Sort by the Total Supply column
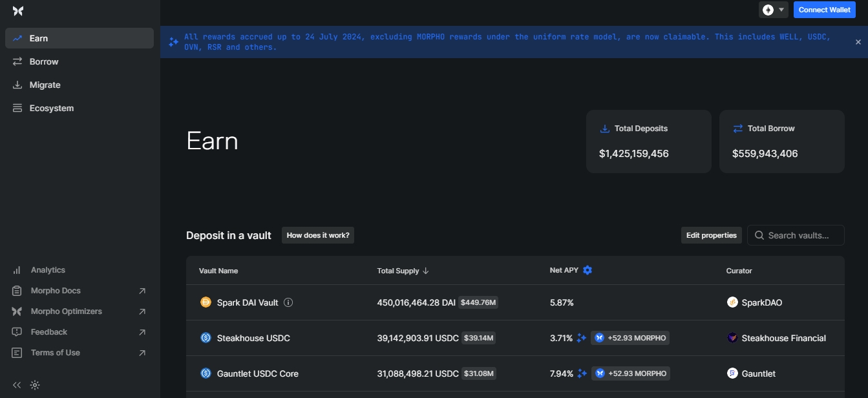 pyautogui.click(x=403, y=271)
